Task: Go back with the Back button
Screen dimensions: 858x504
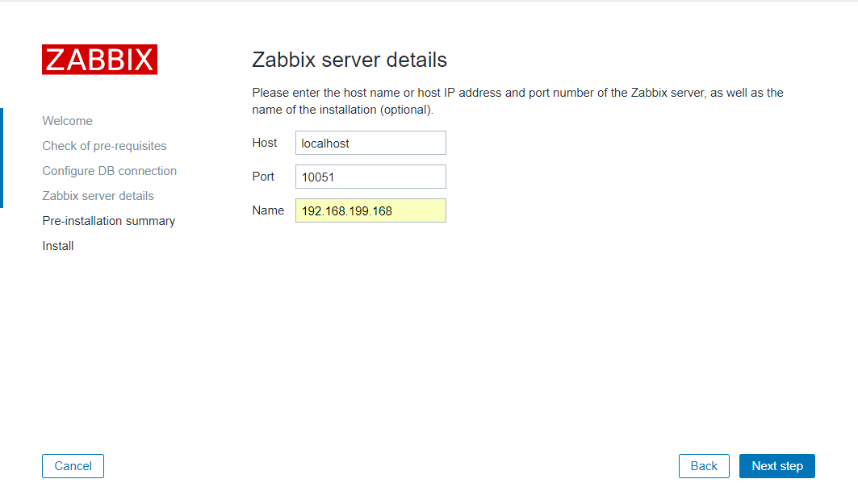Action: click(704, 466)
